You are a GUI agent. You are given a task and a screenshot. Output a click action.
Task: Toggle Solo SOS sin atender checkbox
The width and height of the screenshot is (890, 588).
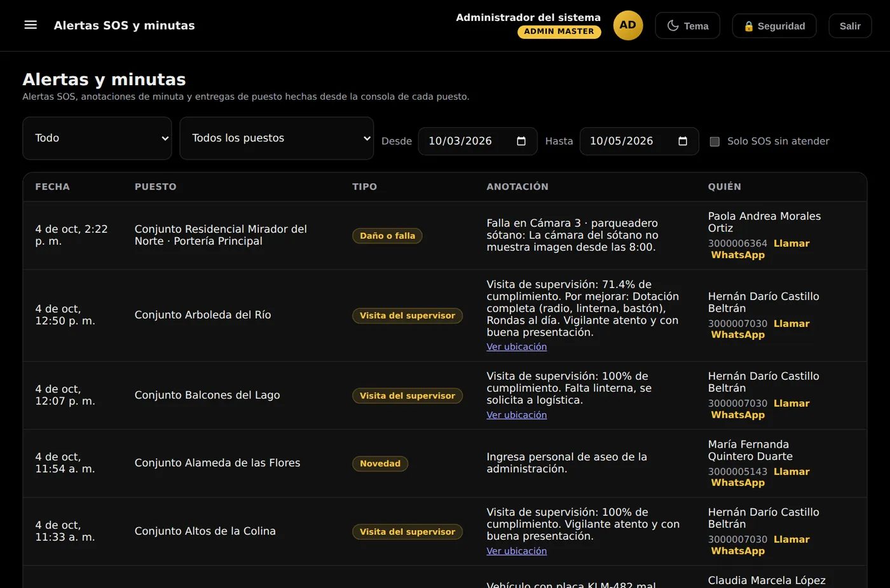tap(715, 142)
